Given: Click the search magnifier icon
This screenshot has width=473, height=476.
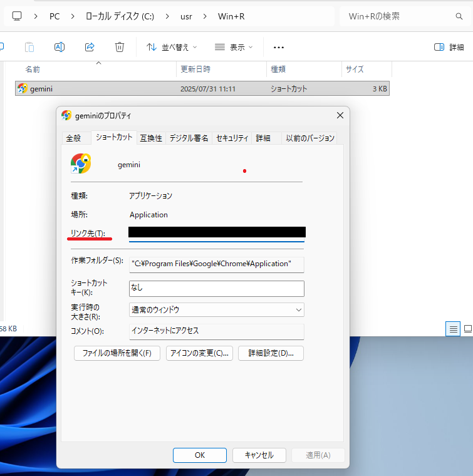Looking at the screenshot, I should 459,16.
